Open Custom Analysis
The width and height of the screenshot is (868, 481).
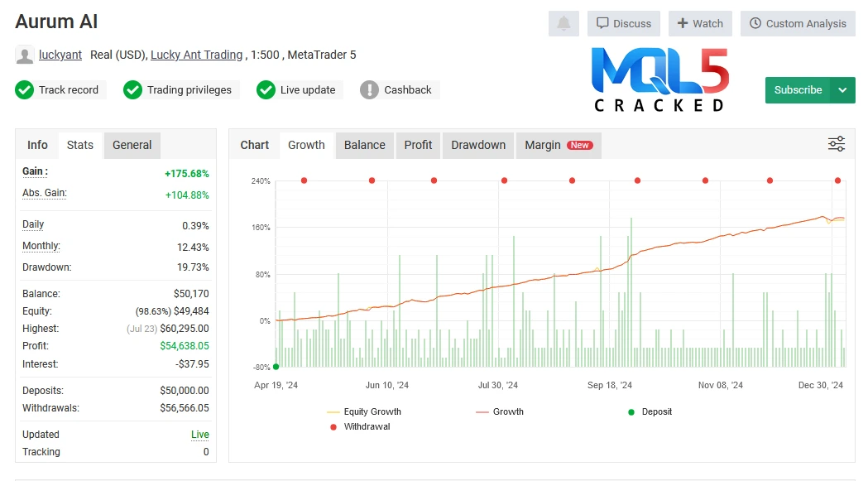click(x=798, y=23)
